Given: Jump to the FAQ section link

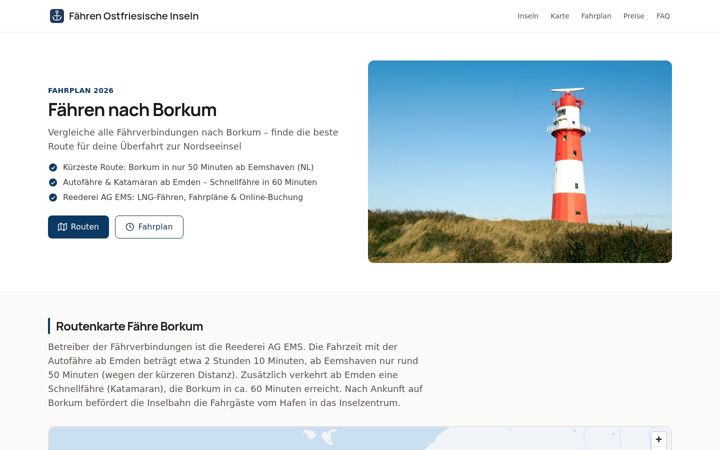Looking at the screenshot, I should pyautogui.click(x=663, y=16).
